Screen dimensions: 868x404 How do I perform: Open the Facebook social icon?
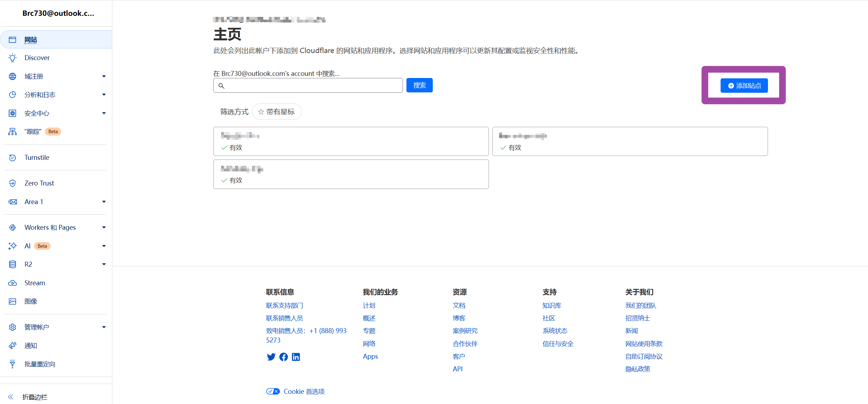click(284, 357)
